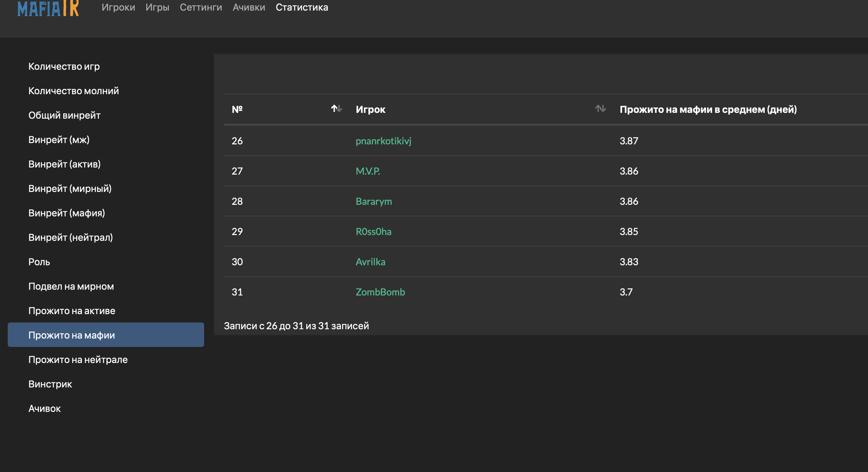Open player R0ss0ha profile link

373,231
